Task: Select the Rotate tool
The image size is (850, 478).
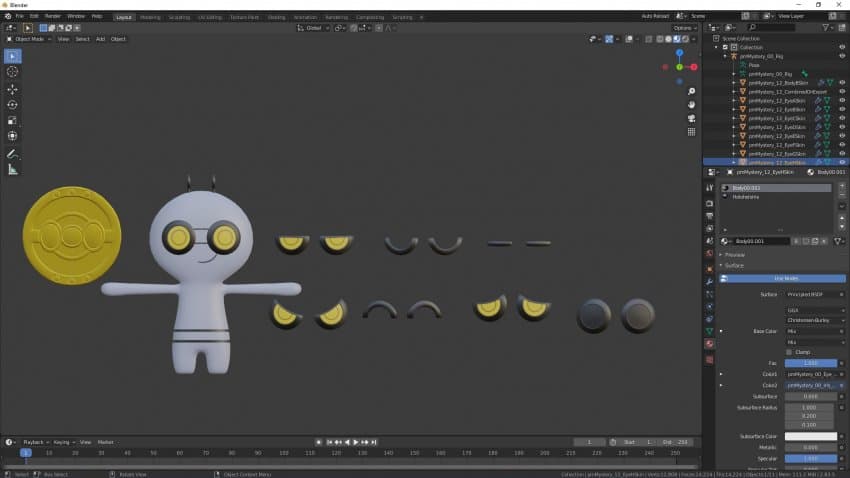Action: point(13,105)
